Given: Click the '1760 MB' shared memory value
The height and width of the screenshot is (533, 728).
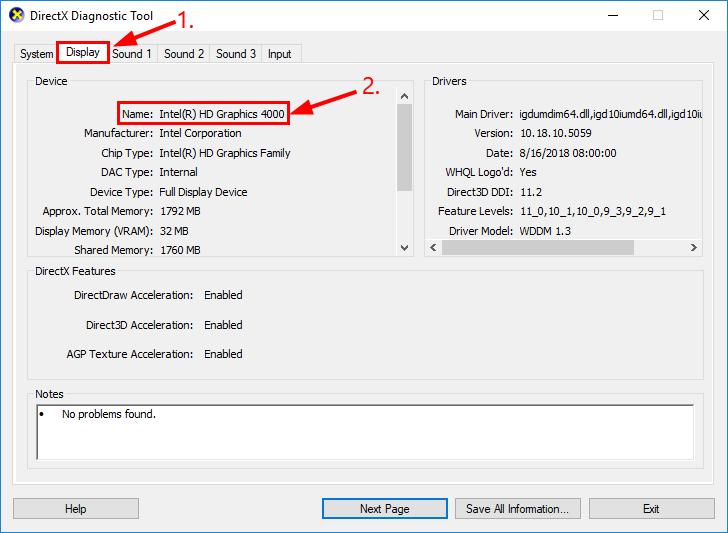Looking at the screenshot, I should coord(180,250).
